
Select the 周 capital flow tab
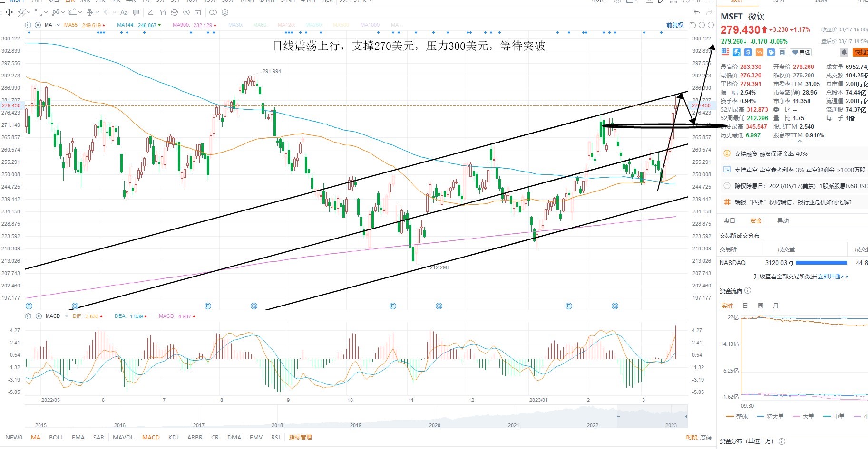(x=760, y=306)
